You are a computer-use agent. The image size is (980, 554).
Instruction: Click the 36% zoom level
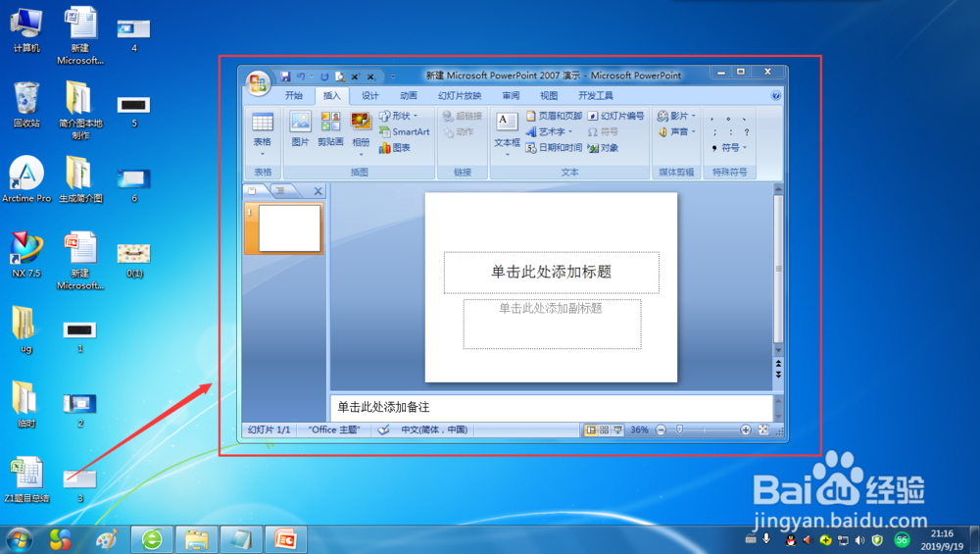coord(639,429)
